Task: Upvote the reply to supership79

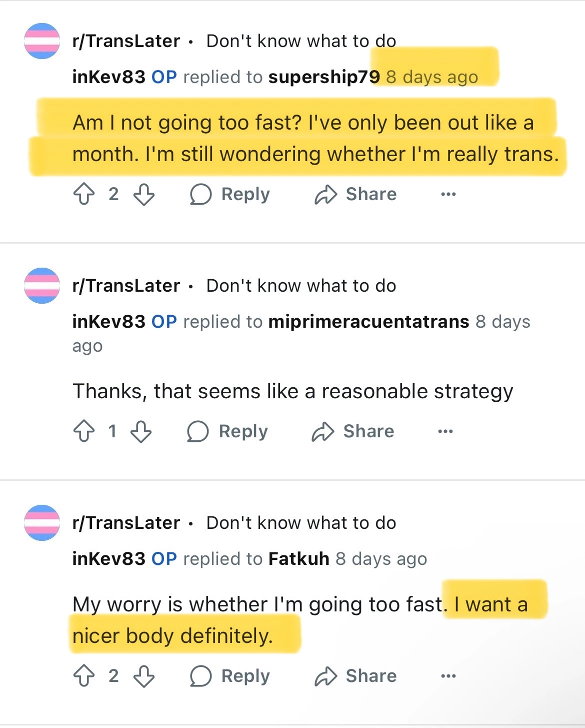Action: [84, 194]
